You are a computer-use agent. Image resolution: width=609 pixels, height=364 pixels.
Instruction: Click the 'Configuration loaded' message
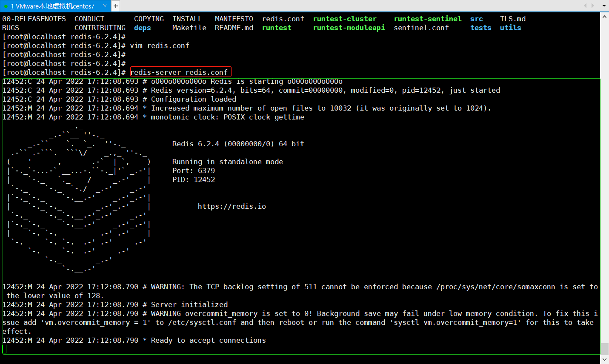[194, 99]
